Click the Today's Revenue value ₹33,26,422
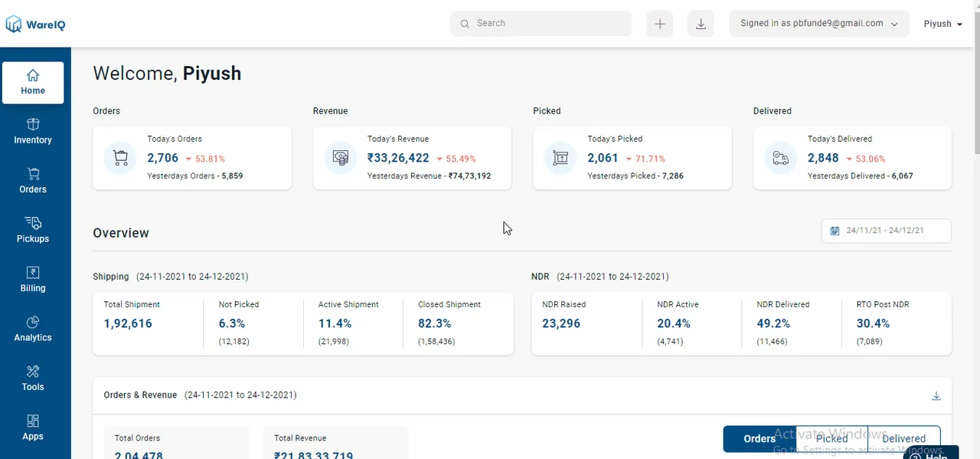The width and height of the screenshot is (980, 459). (398, 158)
